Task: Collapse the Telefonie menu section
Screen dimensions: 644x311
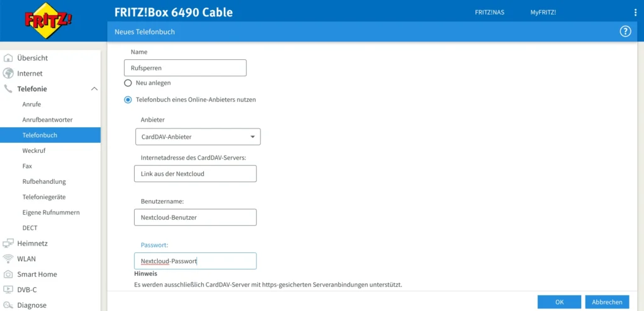Action: coord(94,89)
